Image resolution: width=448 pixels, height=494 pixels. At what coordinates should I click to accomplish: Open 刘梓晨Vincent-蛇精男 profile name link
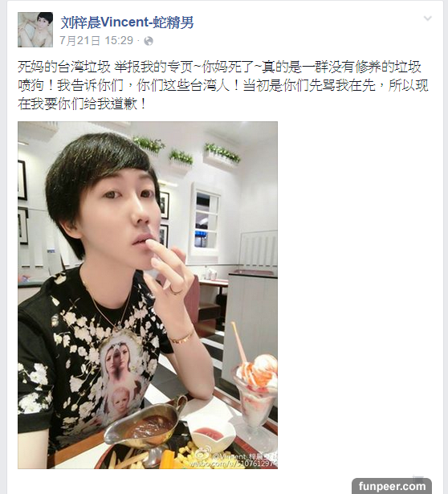[127, 22]
